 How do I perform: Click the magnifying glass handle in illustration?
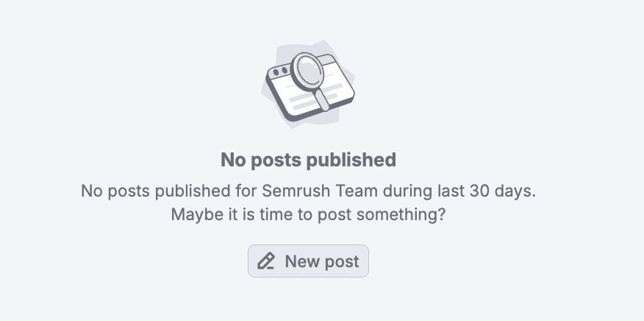[323, 99]
